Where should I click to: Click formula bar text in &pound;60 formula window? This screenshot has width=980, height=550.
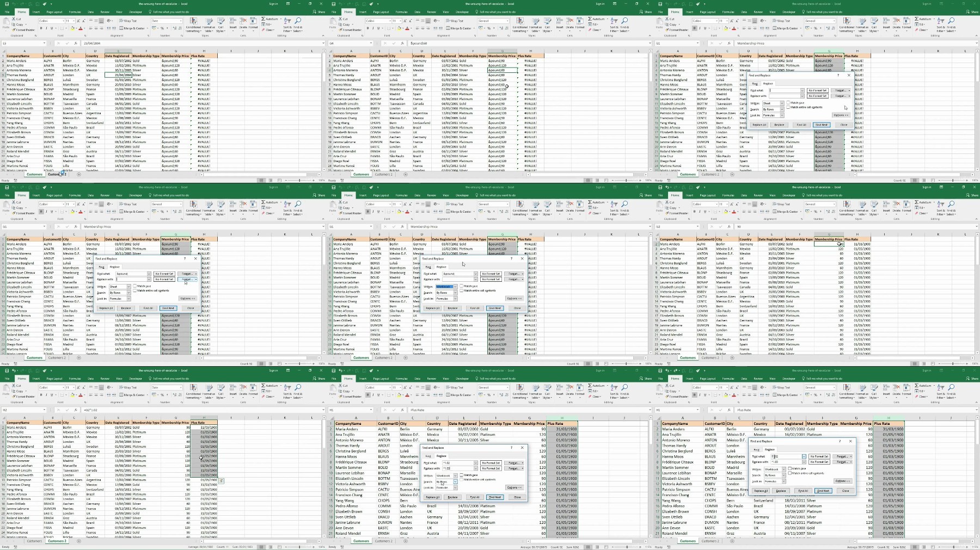(x=419, y=43)
